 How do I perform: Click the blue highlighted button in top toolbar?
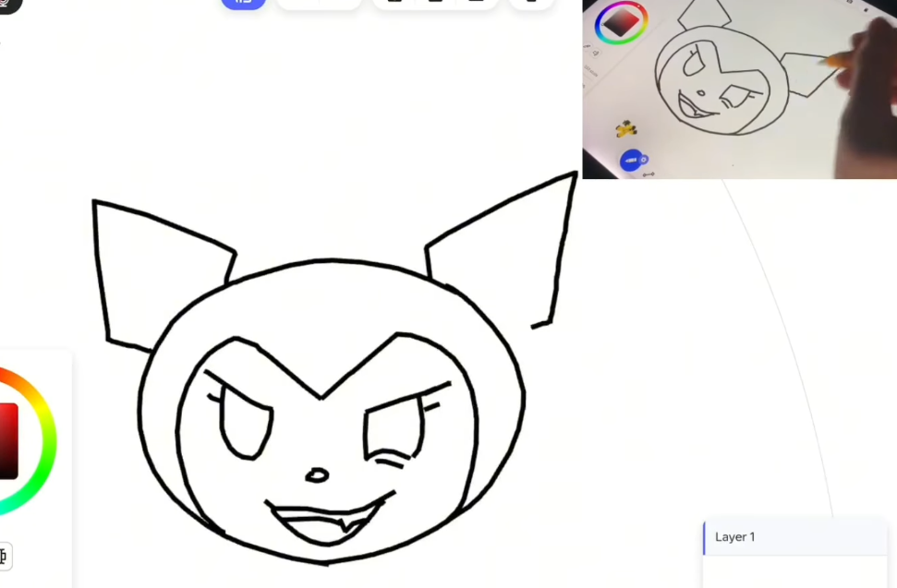(243, 3)
